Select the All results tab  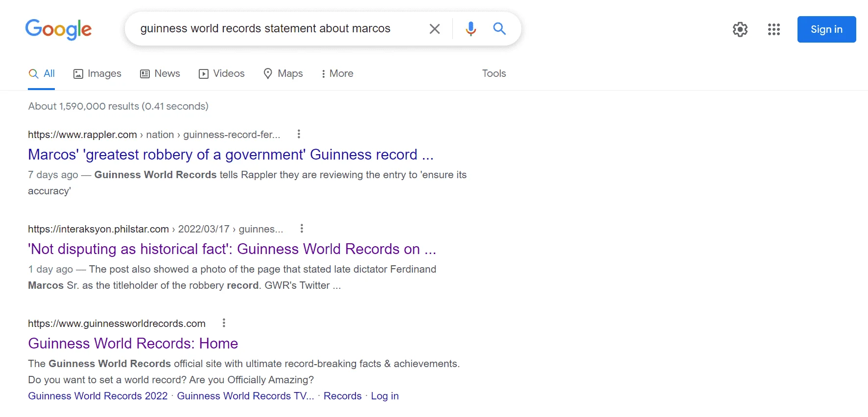[x=42, y=73]
